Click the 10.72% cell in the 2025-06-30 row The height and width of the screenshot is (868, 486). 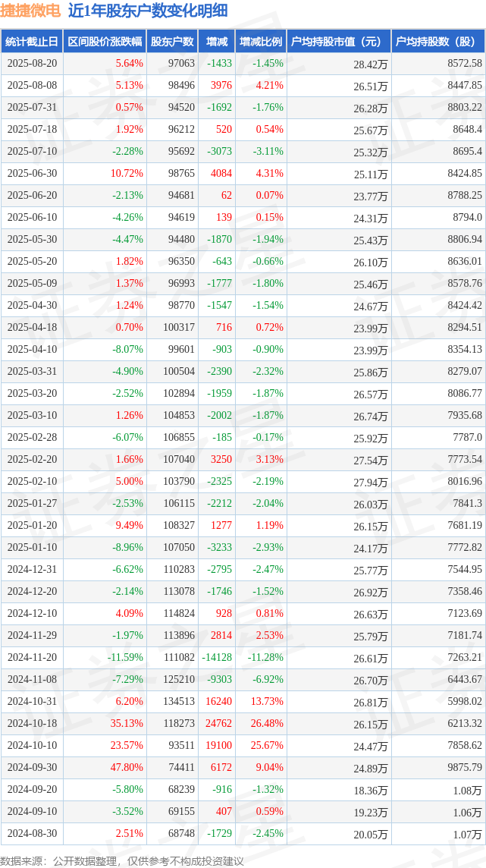(x=127, y=173)
